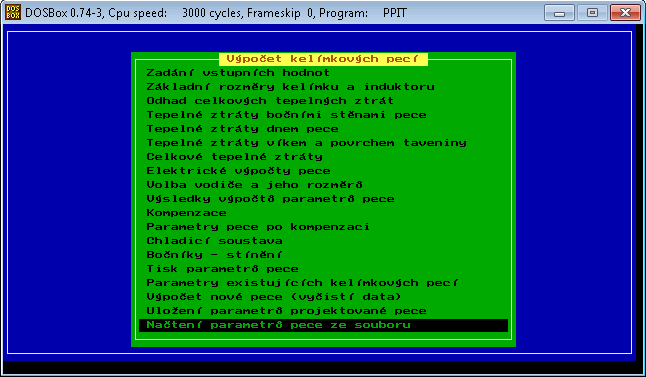Close the DOSBox window

[x=625, y=13]
